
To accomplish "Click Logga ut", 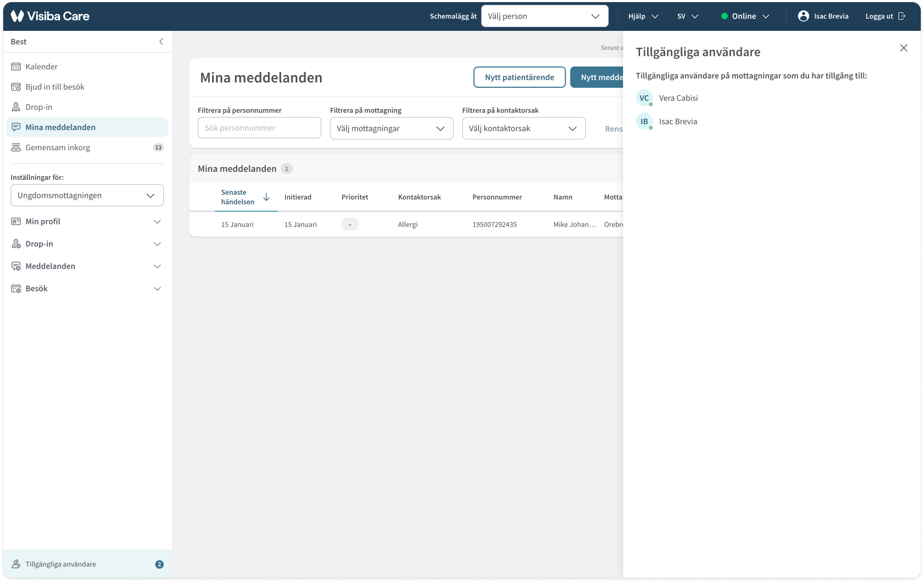I will coord(885,16).
